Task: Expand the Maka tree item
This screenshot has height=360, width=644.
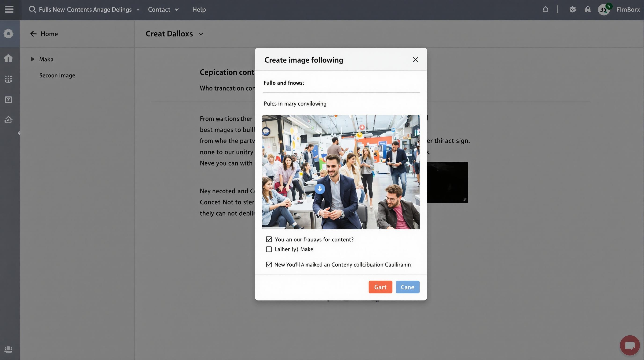Action: 33,59
